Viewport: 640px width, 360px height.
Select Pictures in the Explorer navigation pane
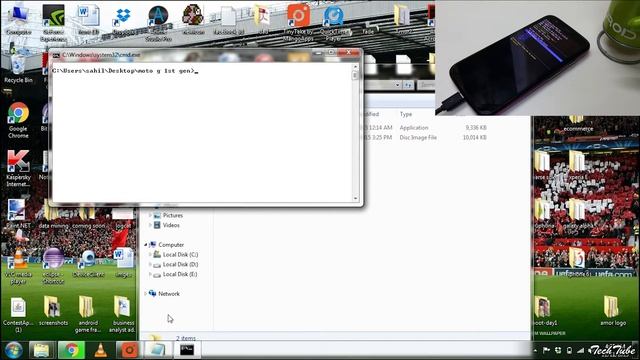point(173,215)
